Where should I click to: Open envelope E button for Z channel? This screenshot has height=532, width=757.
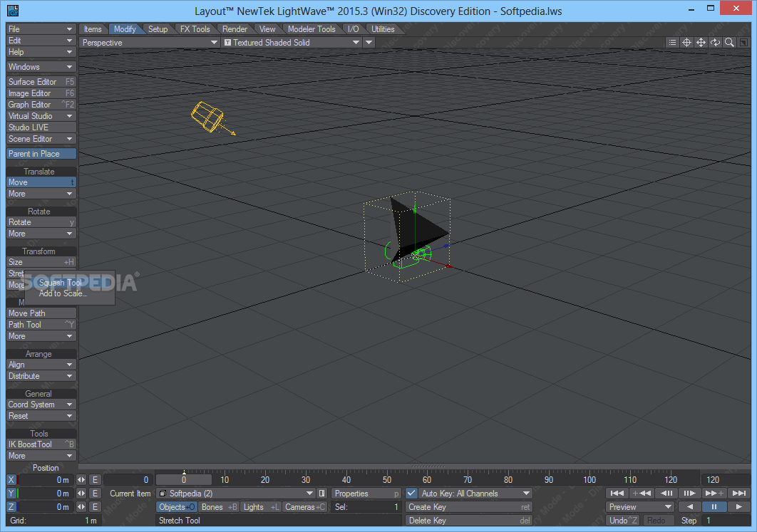tap(95, 507)
